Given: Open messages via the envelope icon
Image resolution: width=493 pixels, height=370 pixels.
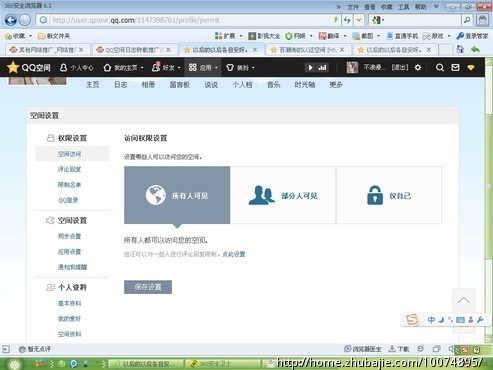Looking at the screenshot, I should (x=455, y=68).
